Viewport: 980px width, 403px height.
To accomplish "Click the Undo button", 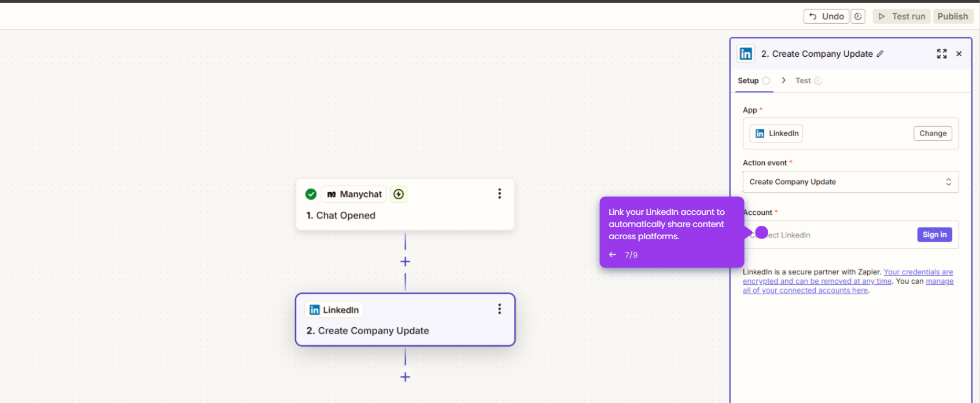I will [826, 16].
